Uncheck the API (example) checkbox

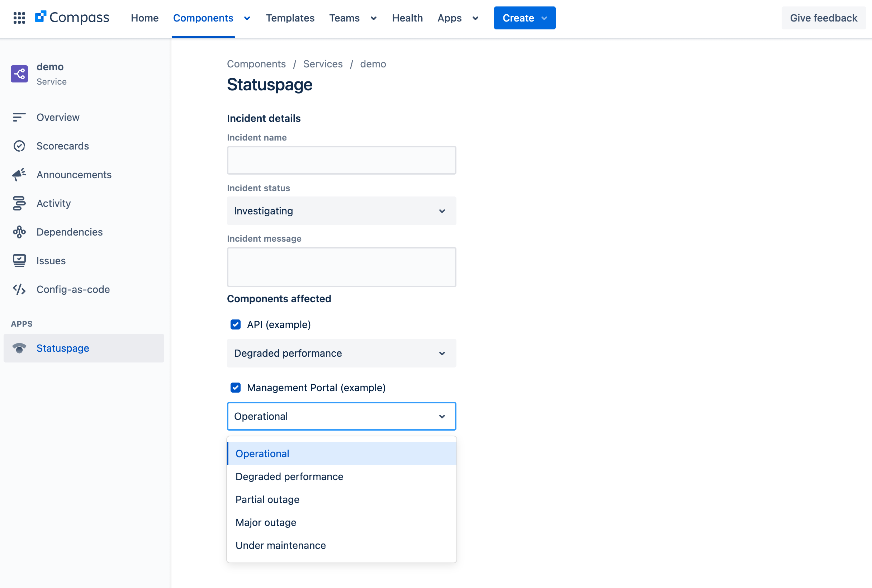tap(236, 324)
